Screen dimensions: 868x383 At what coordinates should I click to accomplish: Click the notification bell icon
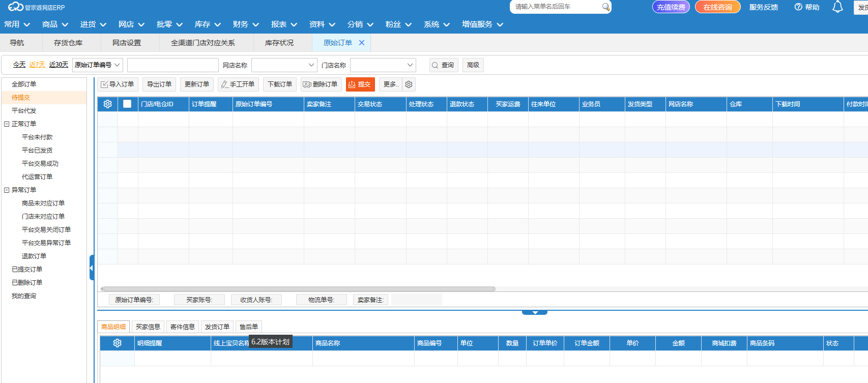click(837, 7)
